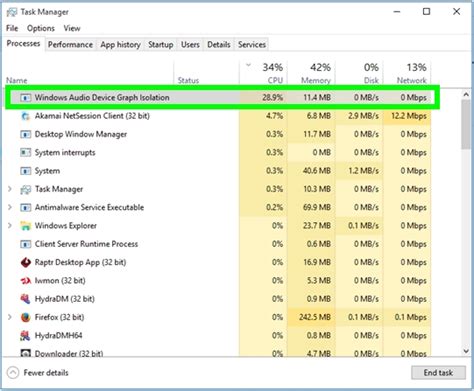474x391 pixels.
Task: Close the Task Manager window
Action: (x=456, y=12)
